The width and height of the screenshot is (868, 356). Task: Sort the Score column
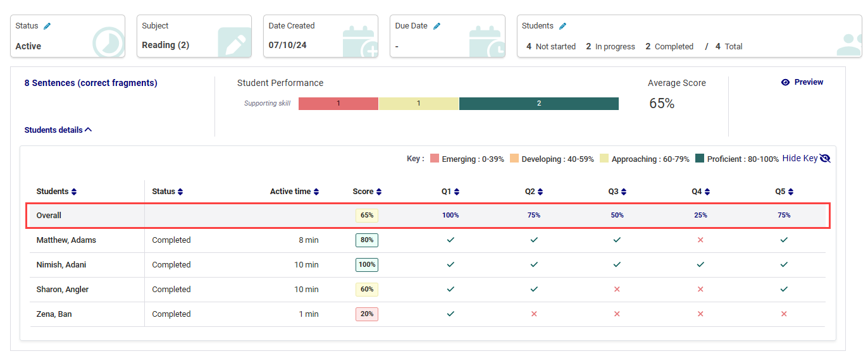379,192
